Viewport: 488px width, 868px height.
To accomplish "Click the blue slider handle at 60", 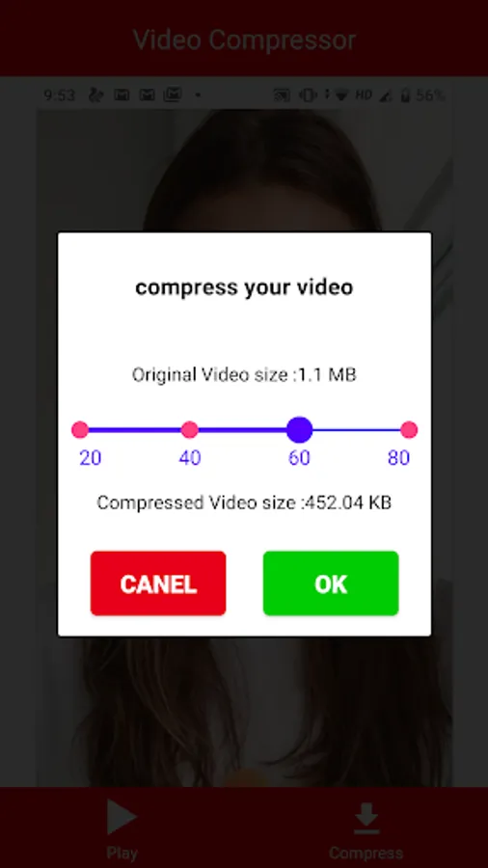I will 299,429.
